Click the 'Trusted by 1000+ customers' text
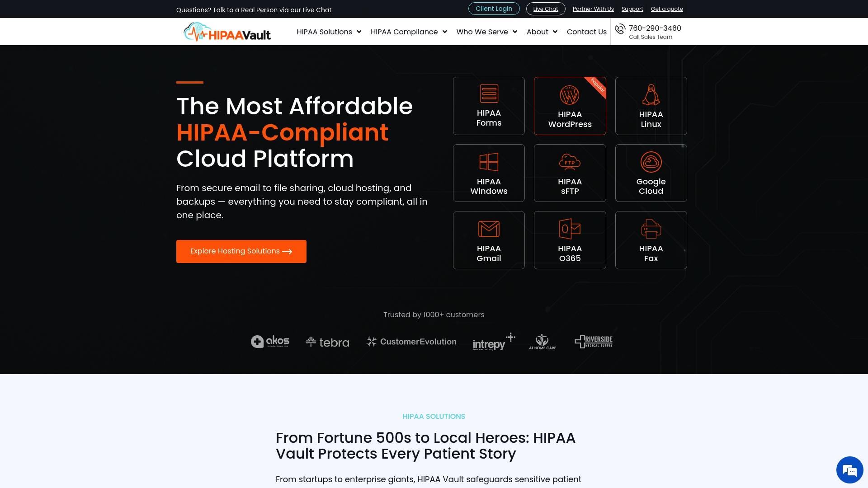 pyautogui.click(x=434, y=314)
